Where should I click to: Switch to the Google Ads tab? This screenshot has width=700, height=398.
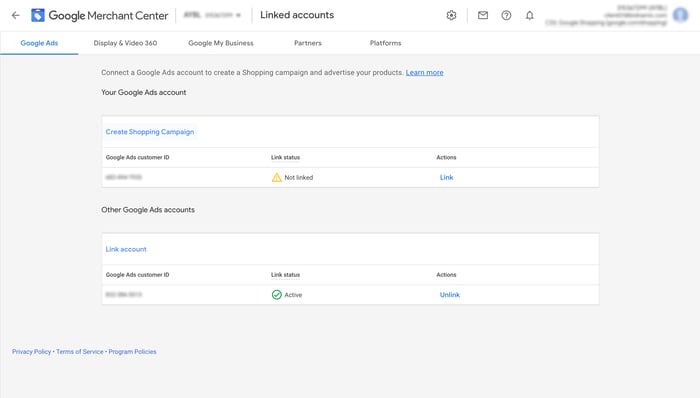pyautogui.click(x=39, y=43)
